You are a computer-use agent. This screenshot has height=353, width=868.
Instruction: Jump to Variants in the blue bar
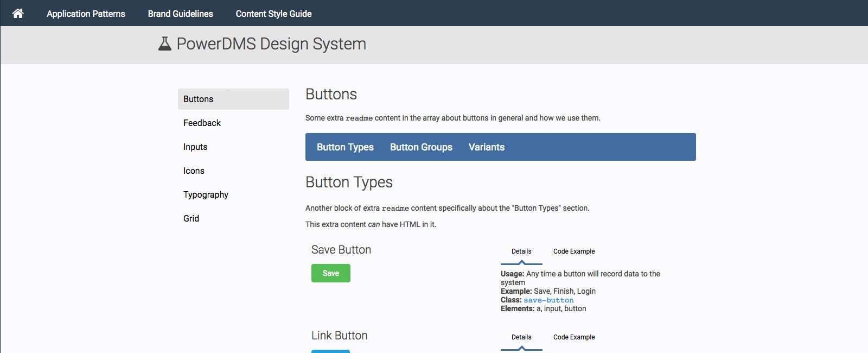click(x=486, y=147)
